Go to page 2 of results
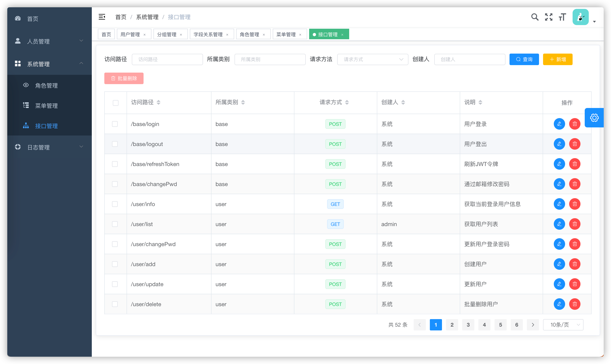This screenshot has width=611, height=364. coord(452,325)
